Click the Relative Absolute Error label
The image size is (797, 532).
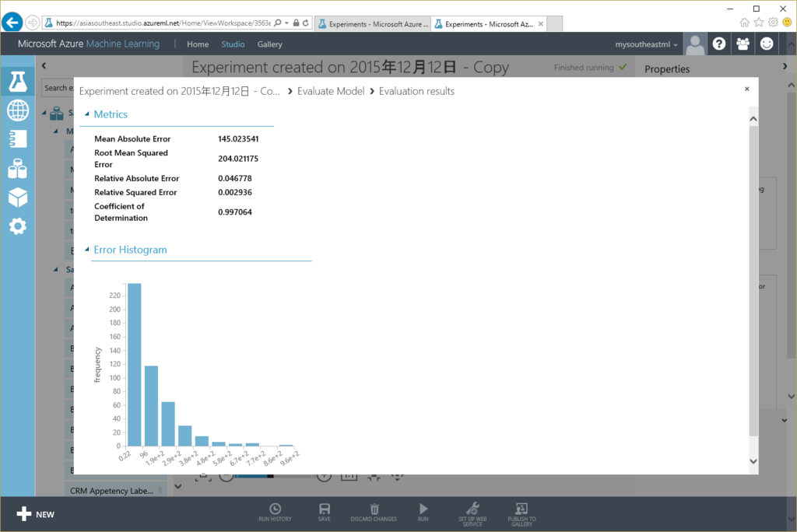(137, 178)
